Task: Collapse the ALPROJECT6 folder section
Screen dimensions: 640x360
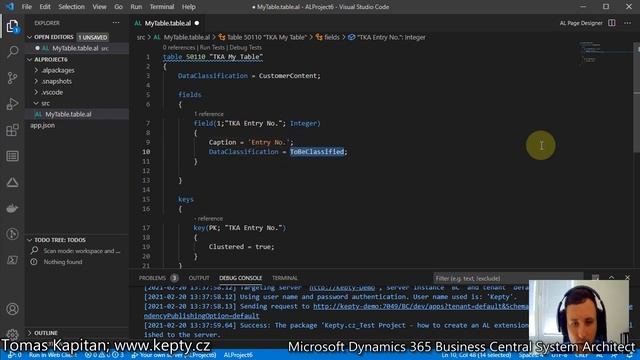Action: [x=29, y=60]
